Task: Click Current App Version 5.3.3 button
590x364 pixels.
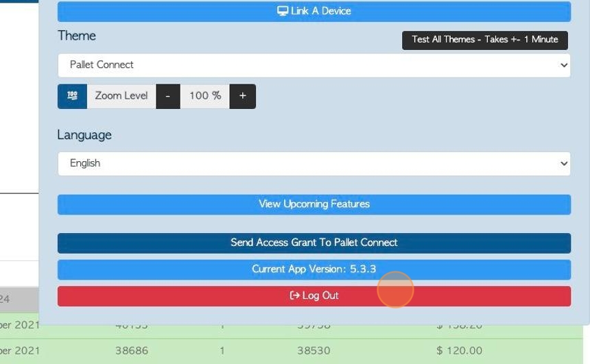Action: (x=314, y=269)
